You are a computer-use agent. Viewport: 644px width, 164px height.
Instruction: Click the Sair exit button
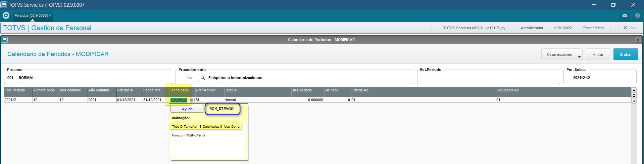630,28
